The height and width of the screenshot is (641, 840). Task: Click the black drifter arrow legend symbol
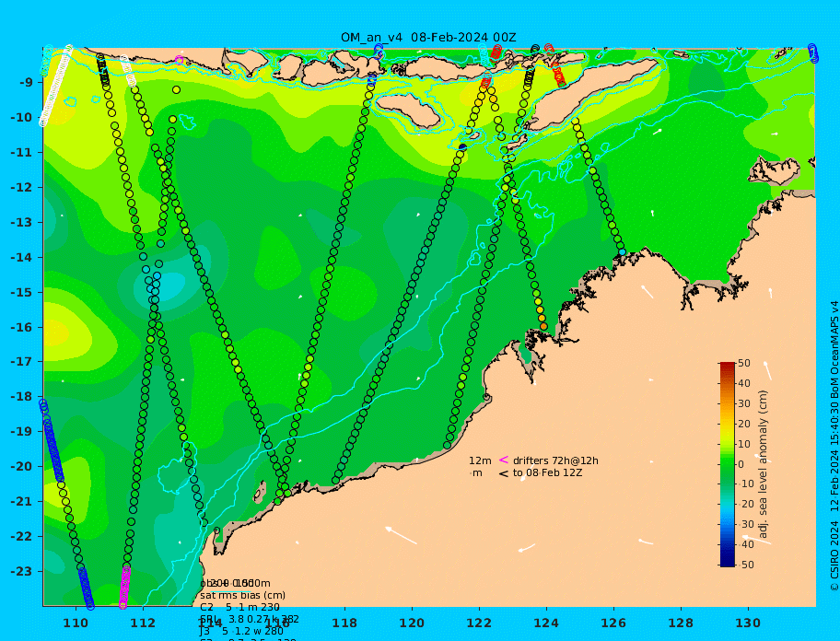point(504,473)
